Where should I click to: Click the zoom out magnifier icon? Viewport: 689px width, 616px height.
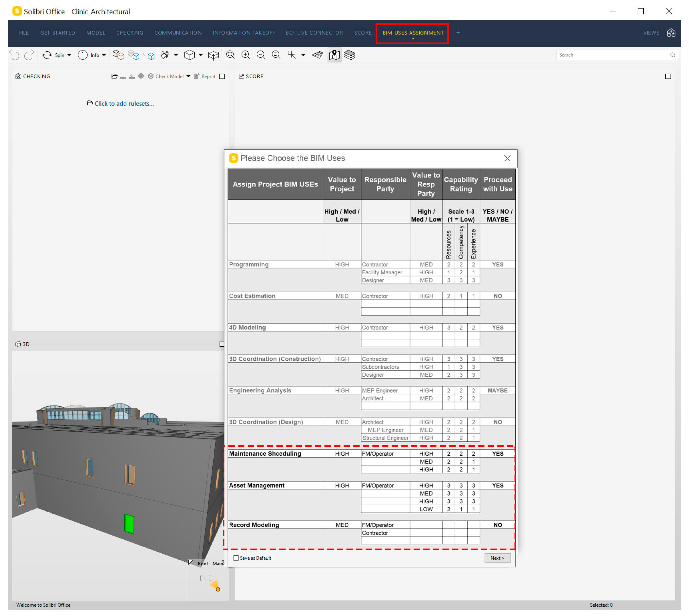click(x=261, y=55)
